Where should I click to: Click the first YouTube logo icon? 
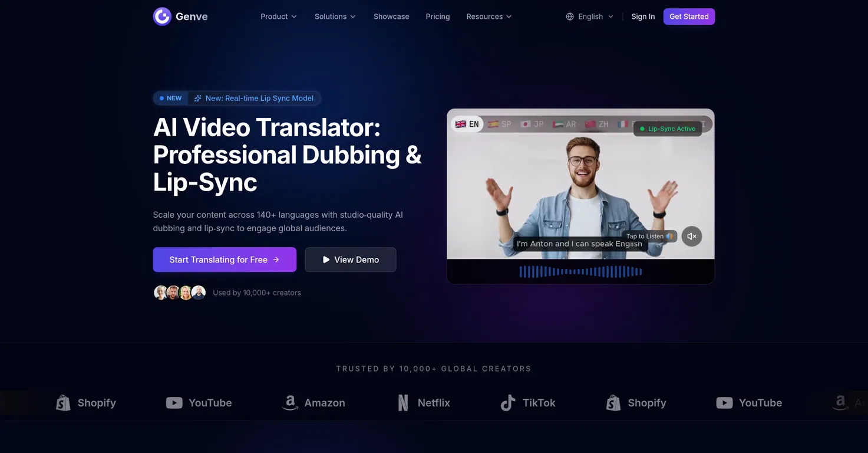pos(174,403)
